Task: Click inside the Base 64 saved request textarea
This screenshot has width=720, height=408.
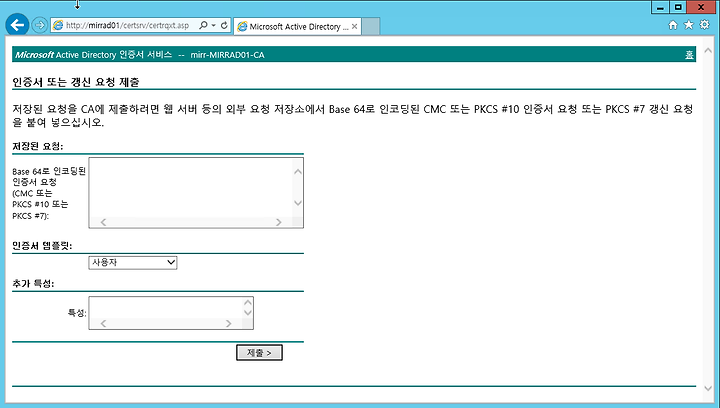Action: click(x=191, y=187)
